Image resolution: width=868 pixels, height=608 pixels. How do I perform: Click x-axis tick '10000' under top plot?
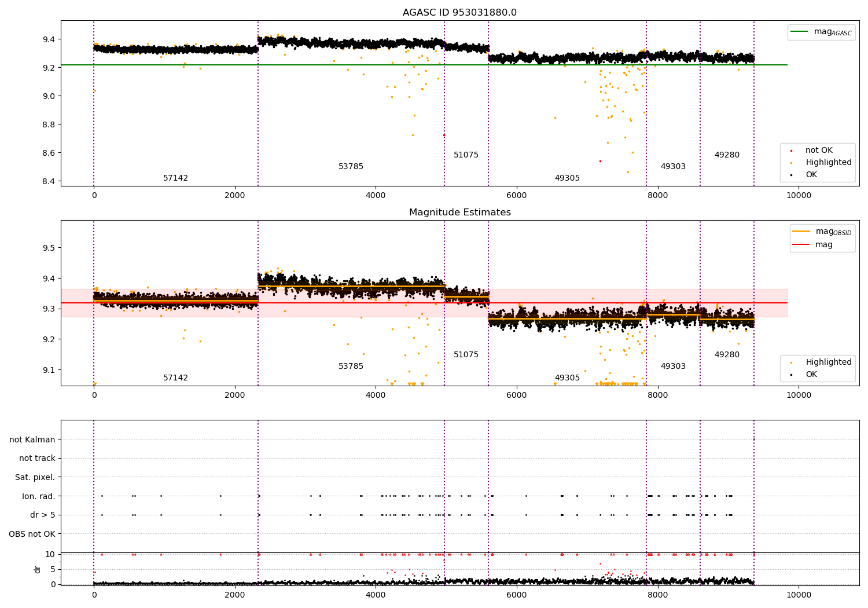[799, 196]
